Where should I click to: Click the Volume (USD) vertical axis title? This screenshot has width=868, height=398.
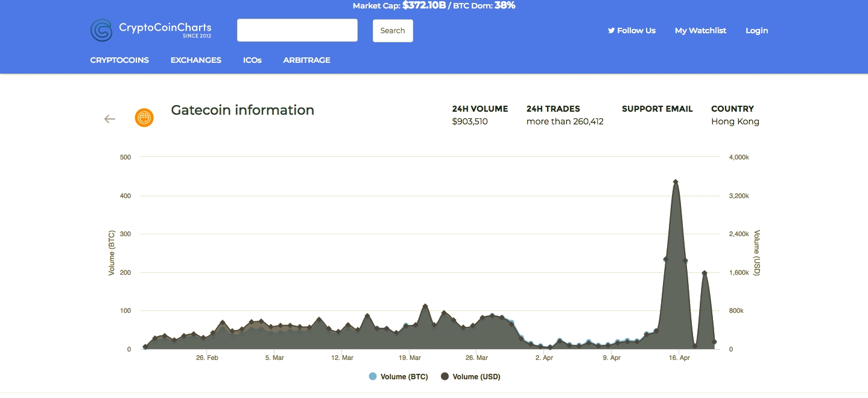[x=757, y=253]
